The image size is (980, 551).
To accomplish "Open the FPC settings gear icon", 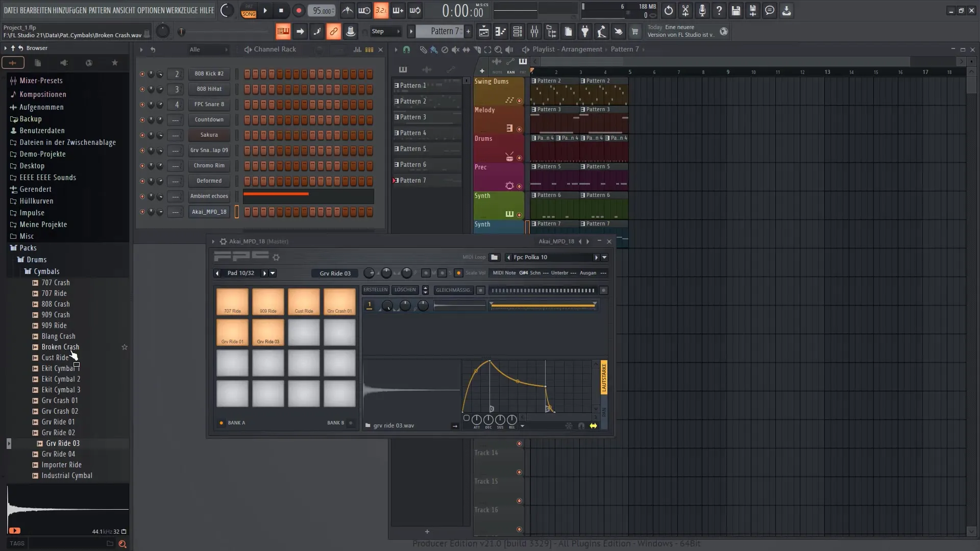I will (x=276, y=257).
